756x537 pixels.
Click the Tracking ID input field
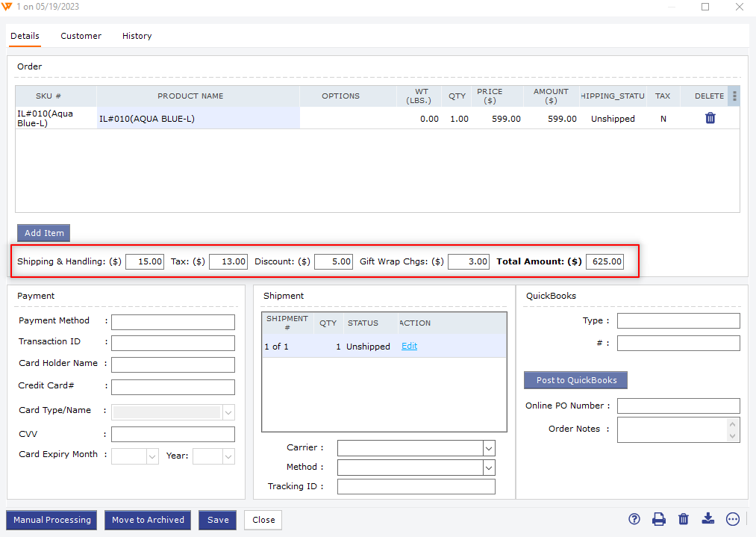(416, 487)
